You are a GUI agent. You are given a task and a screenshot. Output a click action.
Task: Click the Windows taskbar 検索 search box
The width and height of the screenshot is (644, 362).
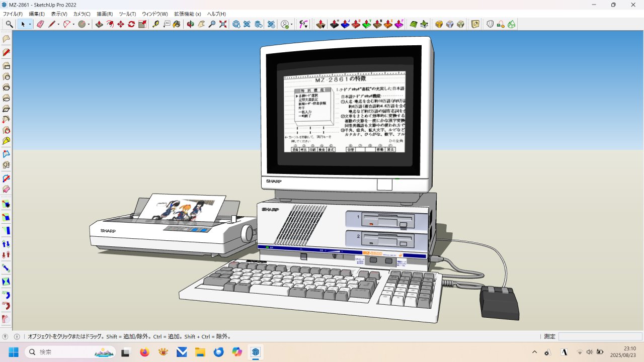tap(70, 352)
